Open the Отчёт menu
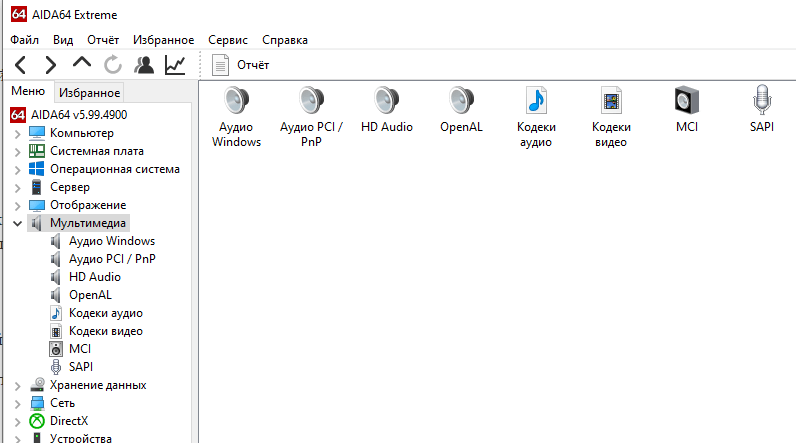Screen dimensions: 796x443 (103, 40)
